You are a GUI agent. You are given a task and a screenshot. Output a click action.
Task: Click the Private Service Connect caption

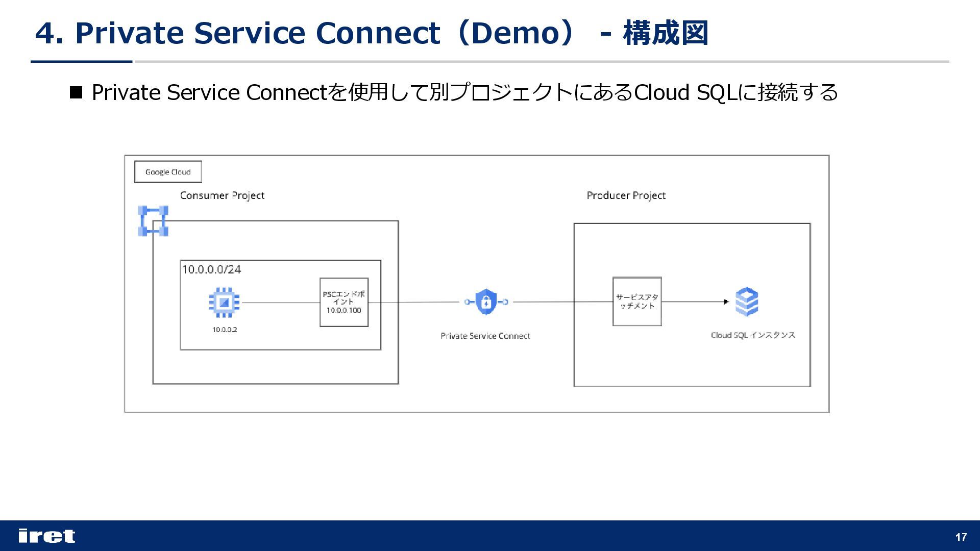[485, 336]
